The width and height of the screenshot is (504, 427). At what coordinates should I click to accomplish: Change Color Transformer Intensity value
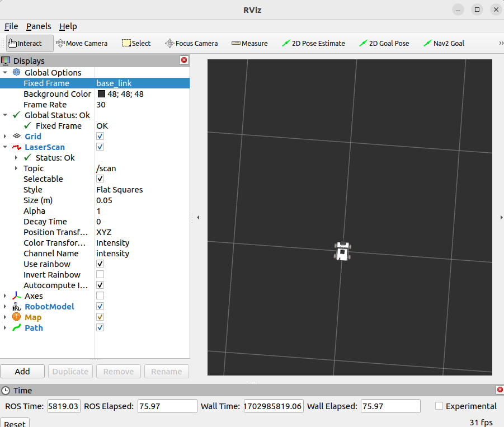[142, 242]
